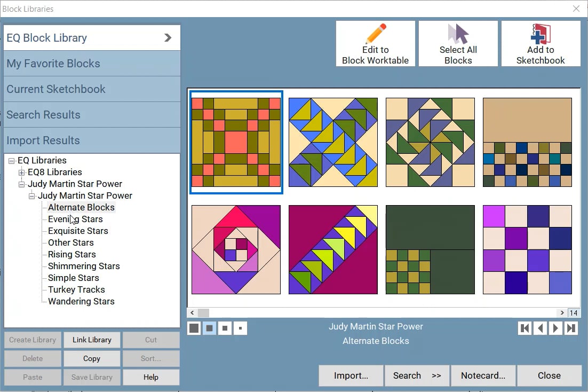This screenshot has width=588, height=392.
Task: Select Alternate Blocks category
Action: coord(81,207)
